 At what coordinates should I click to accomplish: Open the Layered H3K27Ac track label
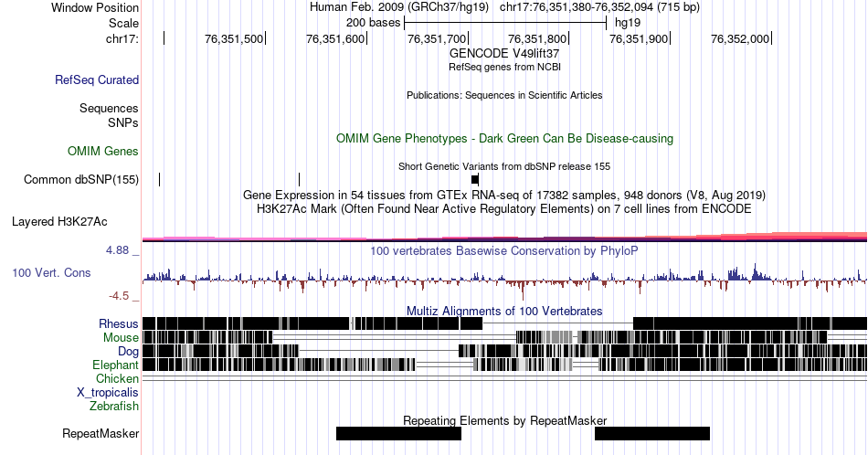(x=59, y=221)
